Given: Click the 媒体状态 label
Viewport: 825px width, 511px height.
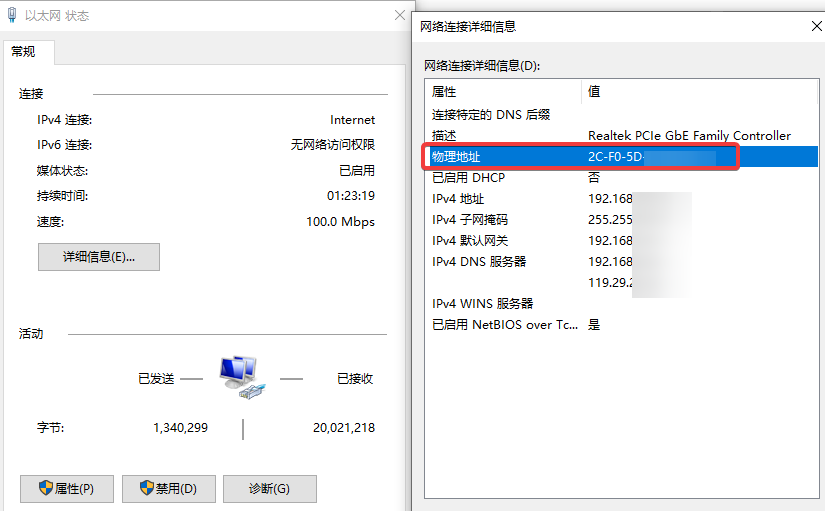Looking at the screenshot, I should tap(62, 171).
